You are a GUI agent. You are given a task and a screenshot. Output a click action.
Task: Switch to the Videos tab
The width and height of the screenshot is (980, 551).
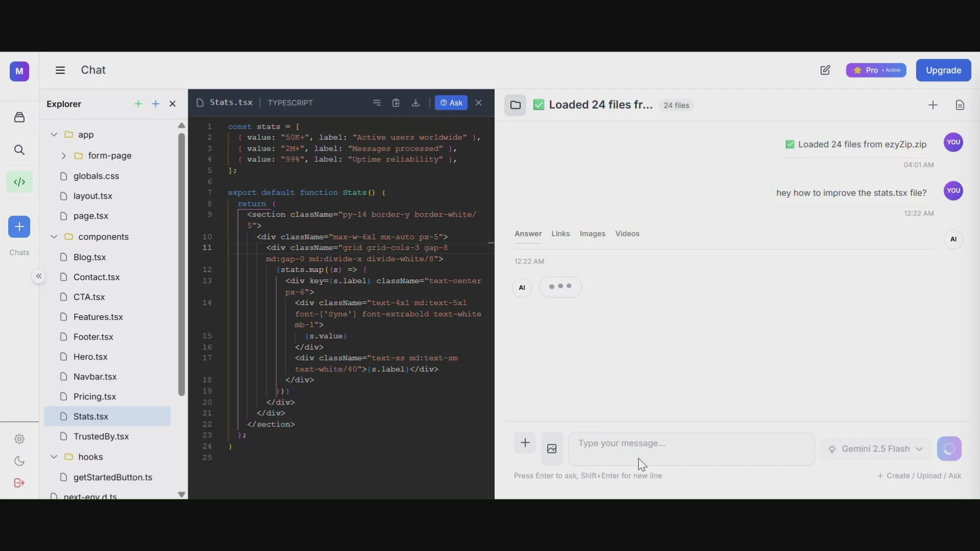[627, 234]
